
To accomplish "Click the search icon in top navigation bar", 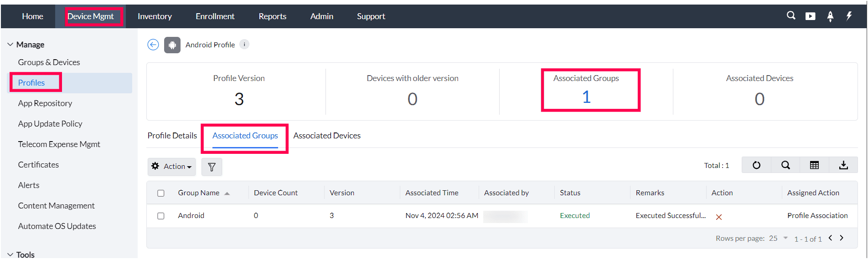I will [x=791, y=15].
